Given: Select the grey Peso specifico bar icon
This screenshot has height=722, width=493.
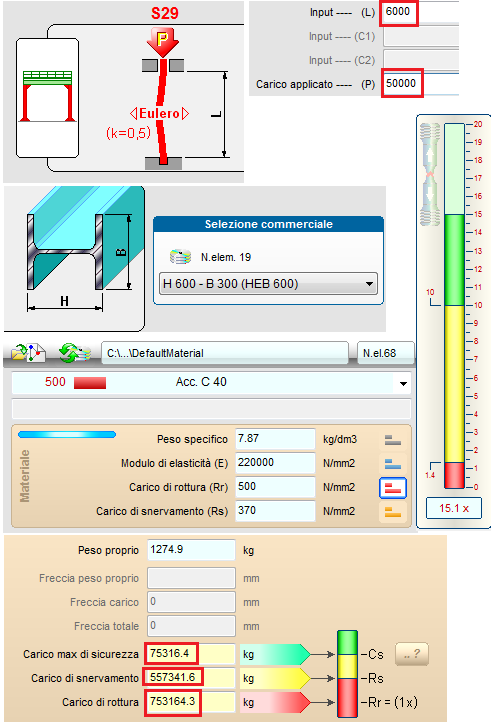Looking at the screenshot, I should pyautogui.click(x=393, y=440).
